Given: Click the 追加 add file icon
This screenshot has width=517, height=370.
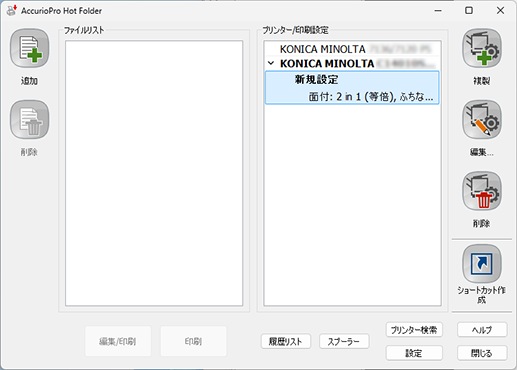Looking at the screenshot, I should [x=30, y=48].
